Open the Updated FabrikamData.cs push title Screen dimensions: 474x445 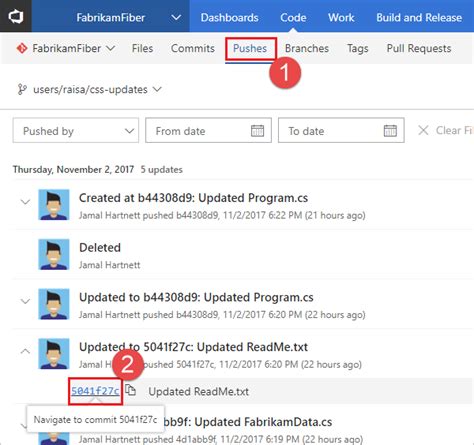(x=247, y=422)
